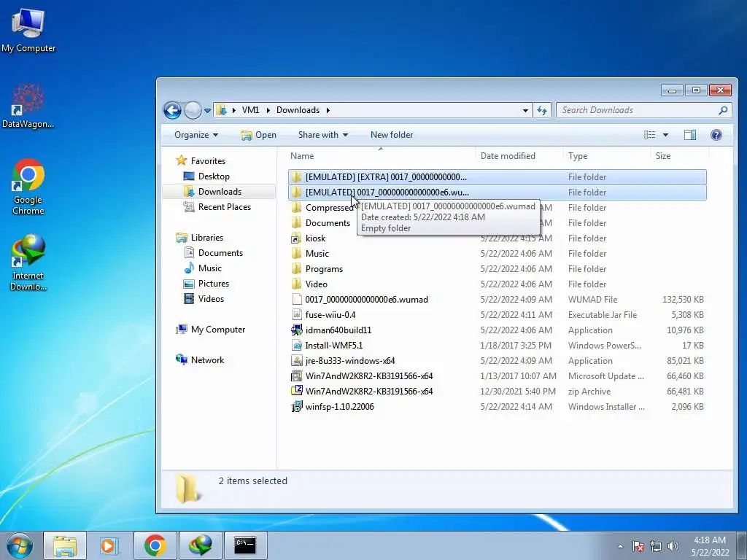Open Windows Explorer from taskbar
The width and height of the screenshot is (747, 560).
pos(65,545)
